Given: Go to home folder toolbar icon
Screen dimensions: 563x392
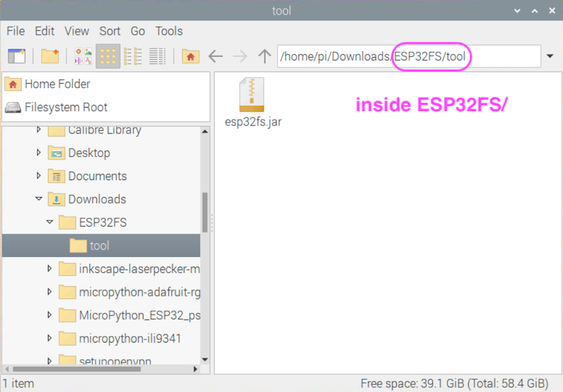Looking at the screenshot, I should (x=191, y=56).
